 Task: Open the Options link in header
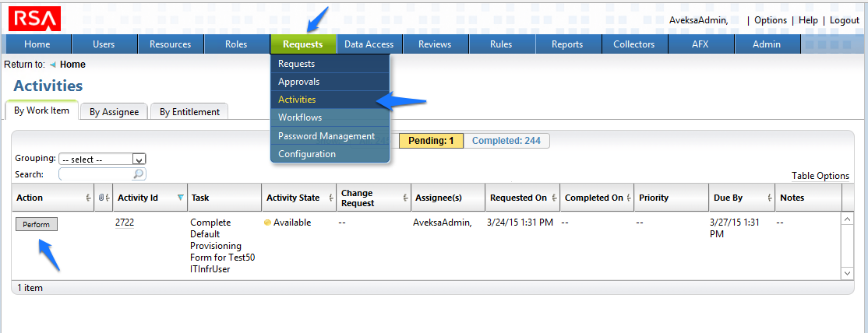771,20
